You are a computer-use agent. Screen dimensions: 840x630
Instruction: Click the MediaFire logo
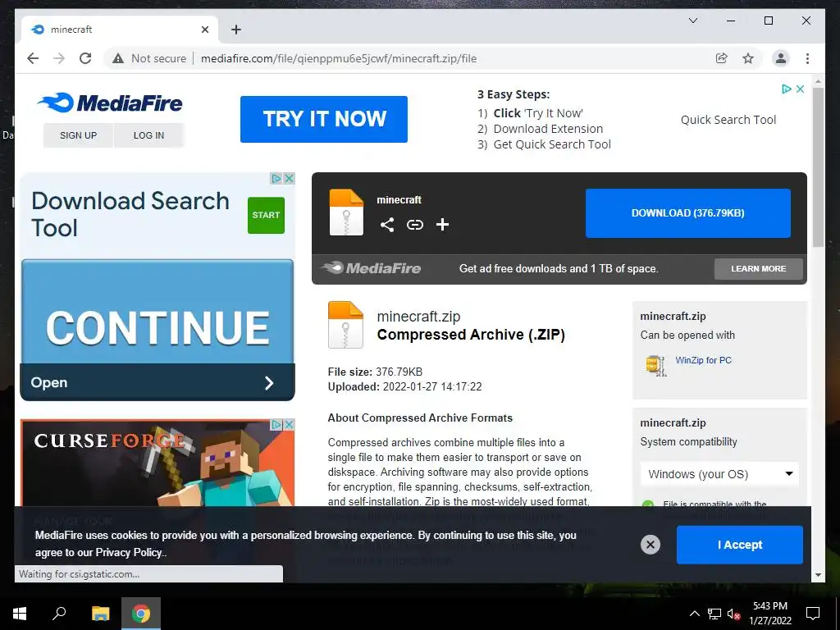pos(111,103)
